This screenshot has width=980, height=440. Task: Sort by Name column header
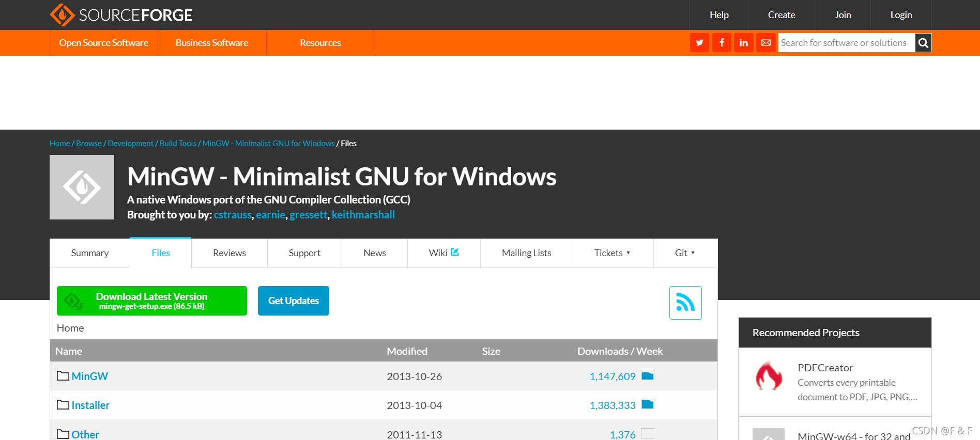pos(69,351)
